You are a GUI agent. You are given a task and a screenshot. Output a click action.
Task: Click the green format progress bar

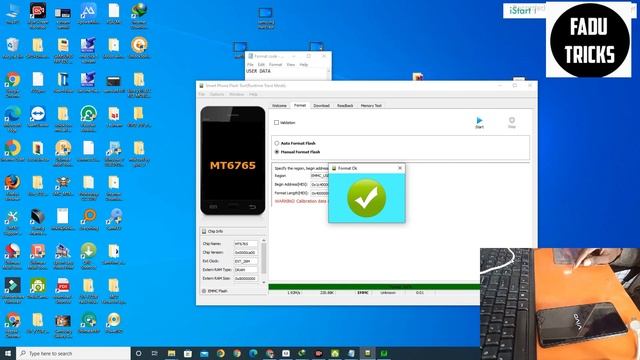(x=374, y=287)
